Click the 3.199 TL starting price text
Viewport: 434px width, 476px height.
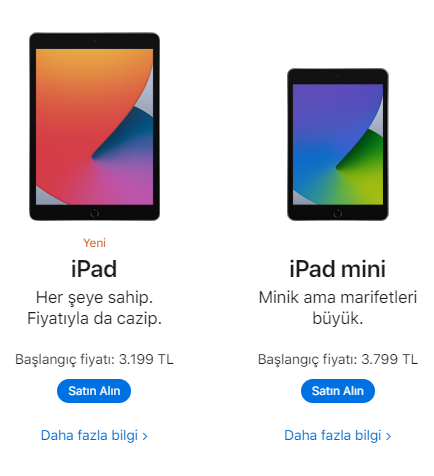coord(146,359)
